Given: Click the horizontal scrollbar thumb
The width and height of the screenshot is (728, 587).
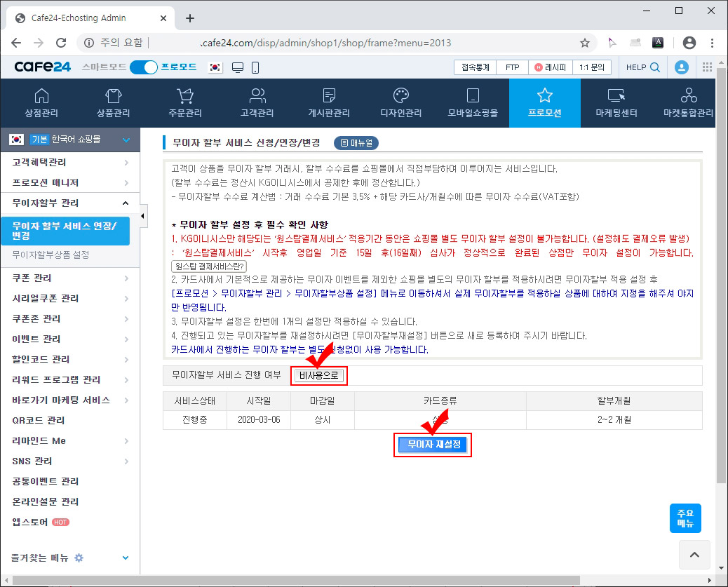Looking at the screenshot, I should 296,581.
